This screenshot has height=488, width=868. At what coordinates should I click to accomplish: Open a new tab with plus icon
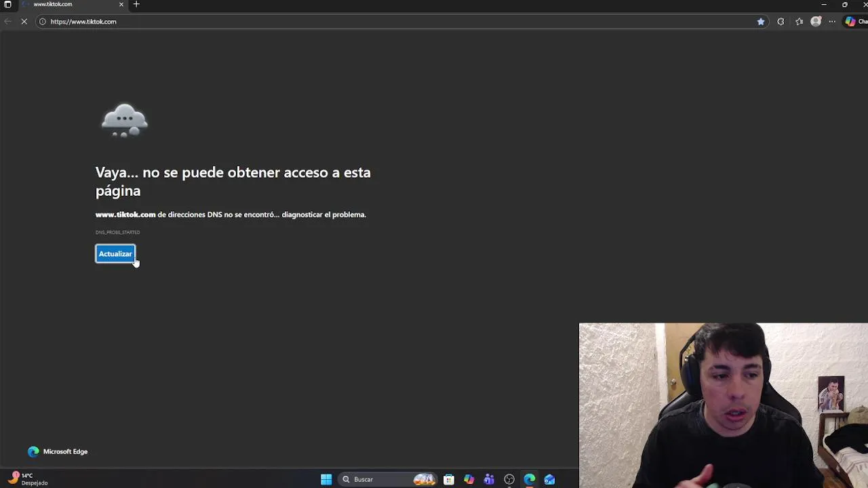coord(136,4)
